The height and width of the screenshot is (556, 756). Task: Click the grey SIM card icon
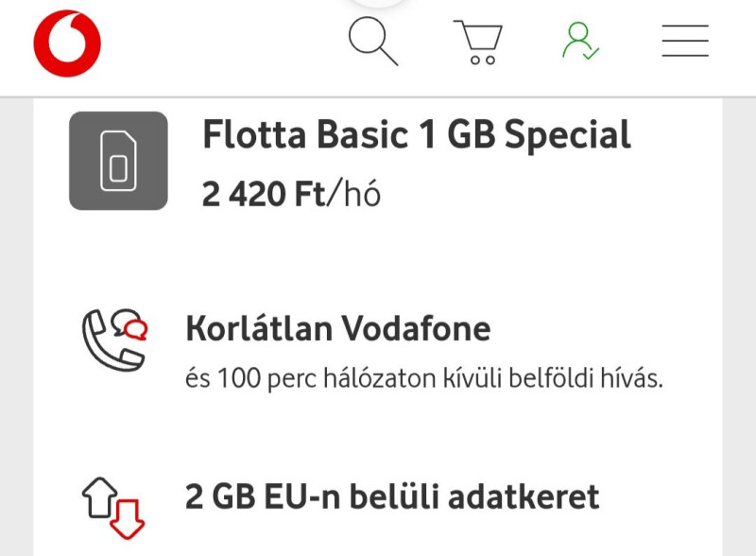click(118, 161)
